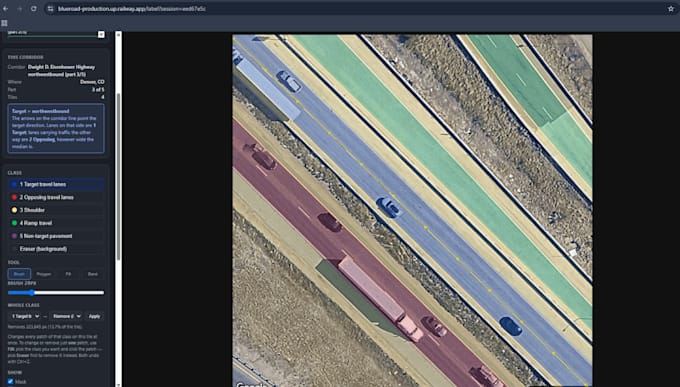Choose the fourth tool after Fill
The image size is (680, 387).
[x=92, y=274]
